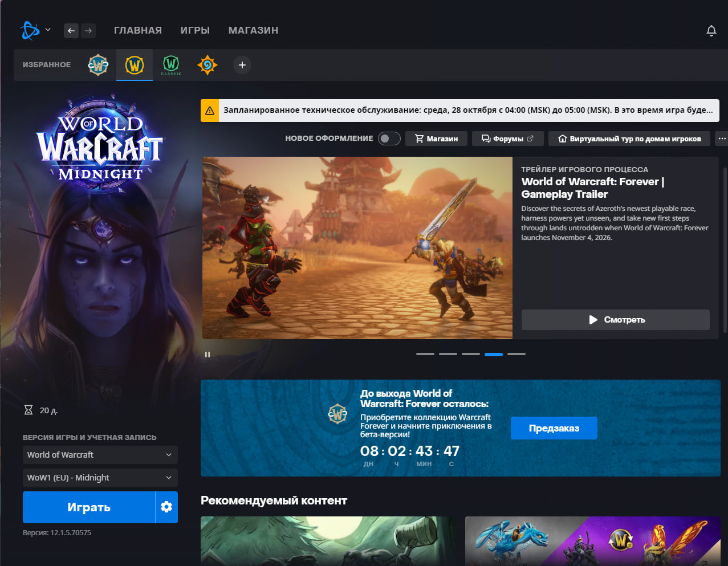Open the notifications bell
This screenshot has height=566, width=728.
tap(711, 31)
